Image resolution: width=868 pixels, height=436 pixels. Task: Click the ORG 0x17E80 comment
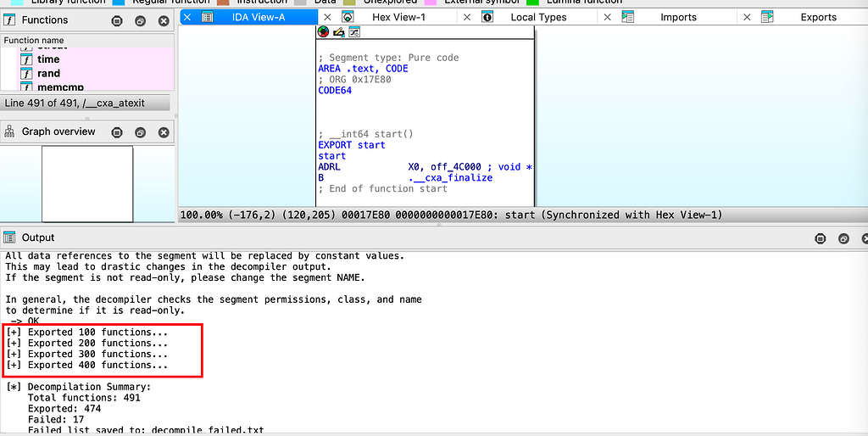click(357, 80)
